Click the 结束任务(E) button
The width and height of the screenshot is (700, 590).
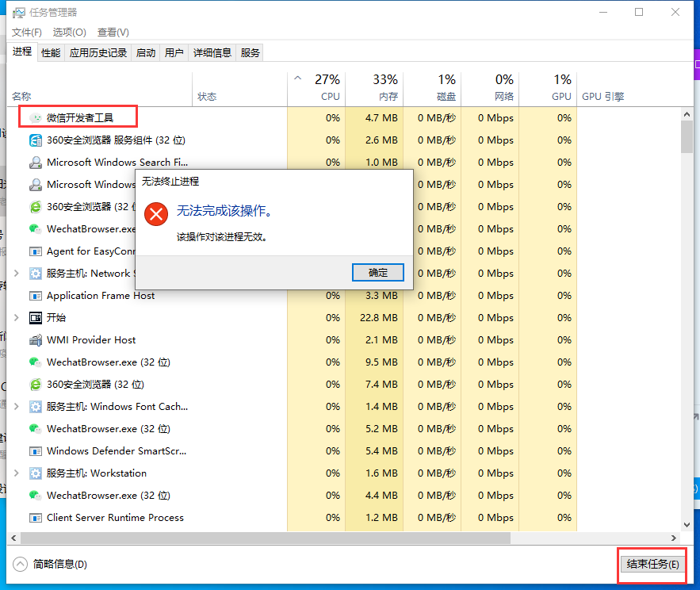(652, 565)
